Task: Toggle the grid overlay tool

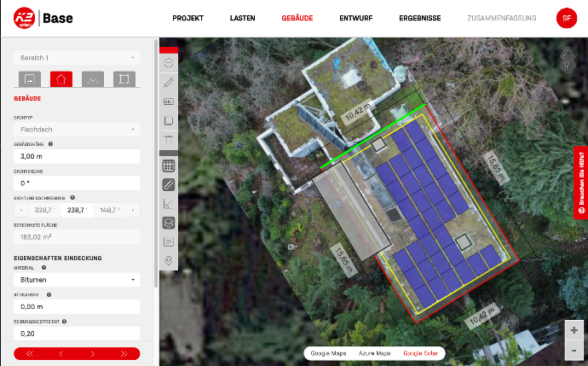Action: click(x=169, y=166)
